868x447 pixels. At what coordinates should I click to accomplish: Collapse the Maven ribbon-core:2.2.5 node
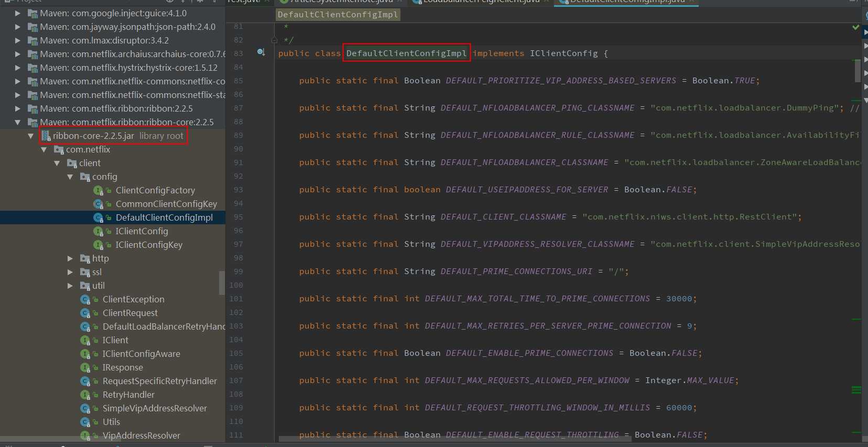click(x=18, y=122)
